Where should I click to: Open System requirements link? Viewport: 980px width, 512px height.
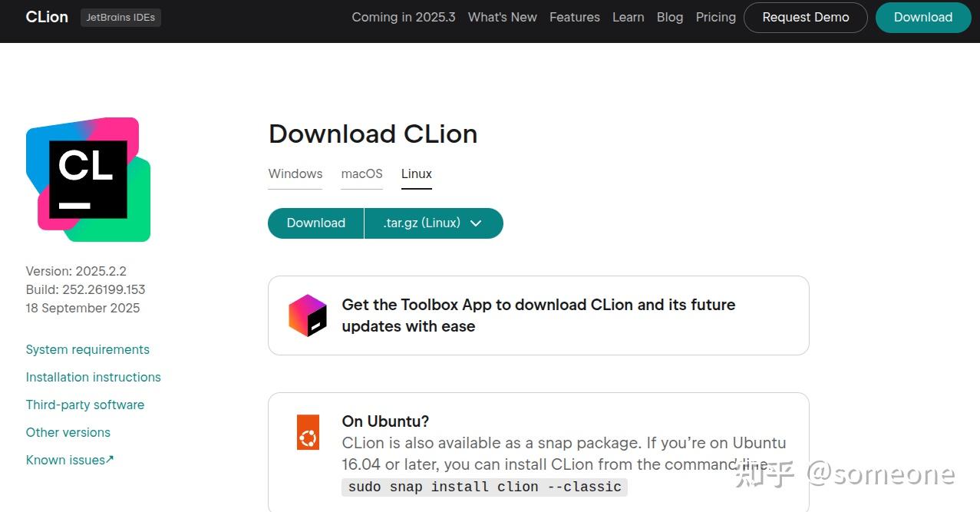point(87,349)
